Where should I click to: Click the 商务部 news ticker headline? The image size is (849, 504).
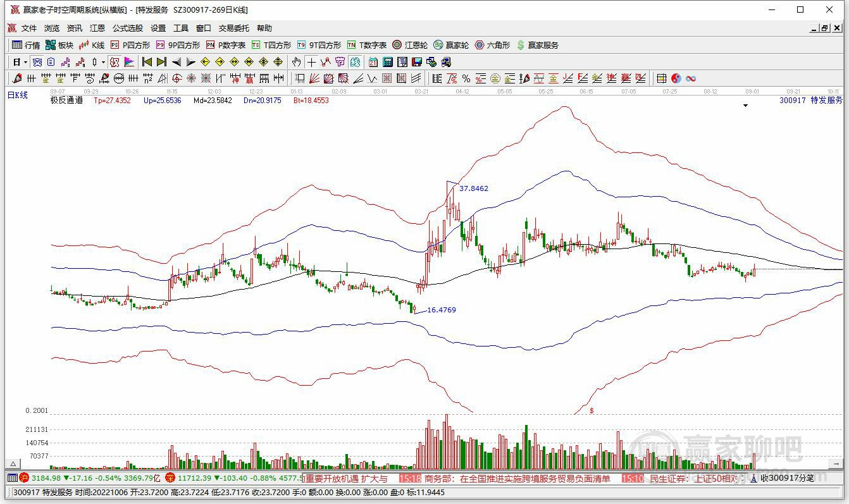tap(517, 478)
